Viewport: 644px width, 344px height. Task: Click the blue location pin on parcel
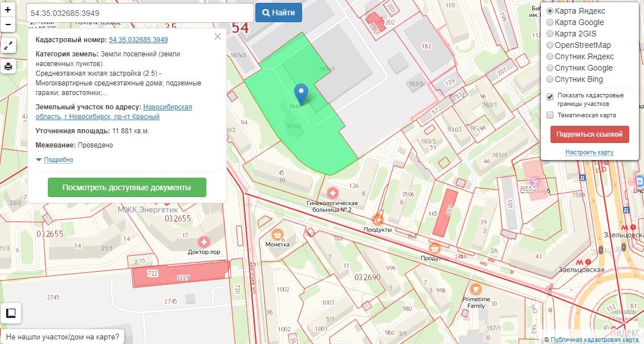tap(301, 94)
